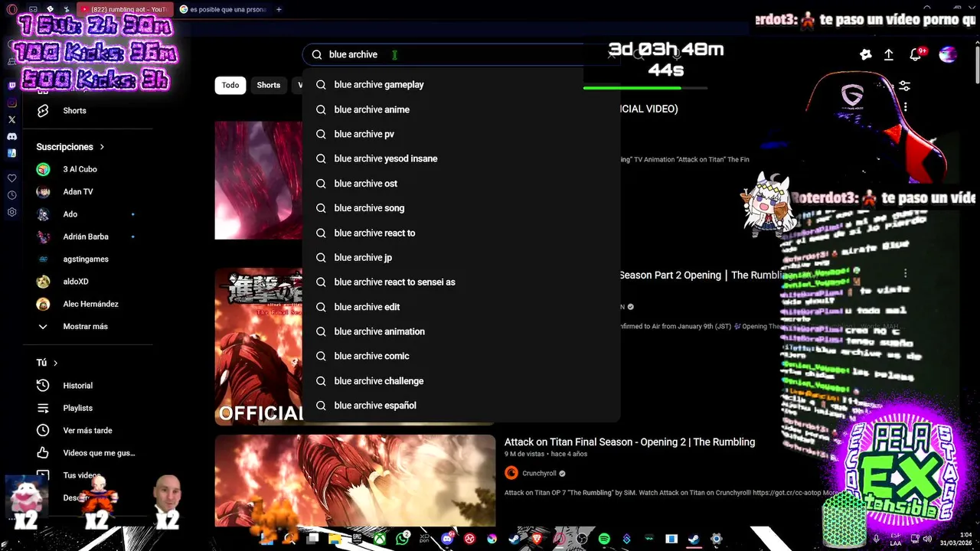Choose suggestion 'blue archive ost'
The width and height of the screenshot is (980, 551).
461,184
